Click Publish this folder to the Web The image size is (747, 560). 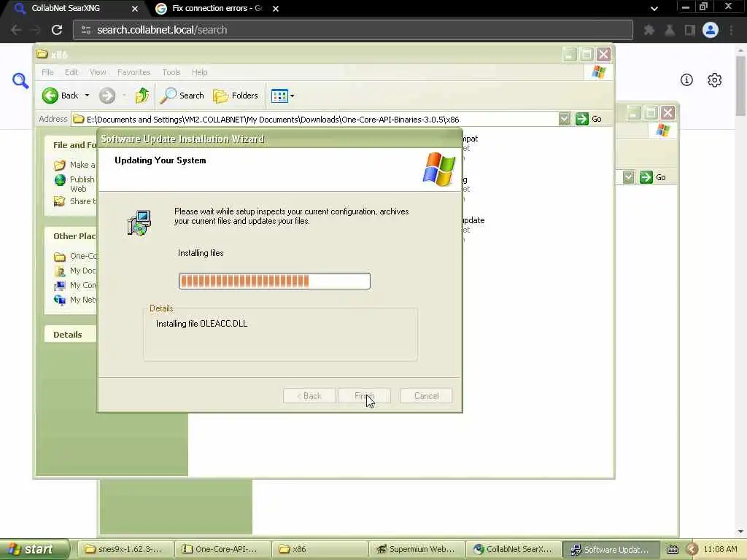pos(75,184)
